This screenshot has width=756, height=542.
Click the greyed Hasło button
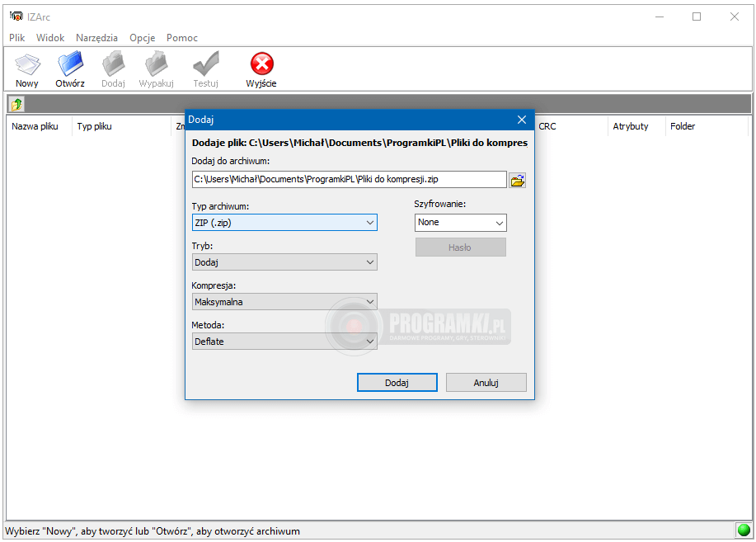coord(461,247)
